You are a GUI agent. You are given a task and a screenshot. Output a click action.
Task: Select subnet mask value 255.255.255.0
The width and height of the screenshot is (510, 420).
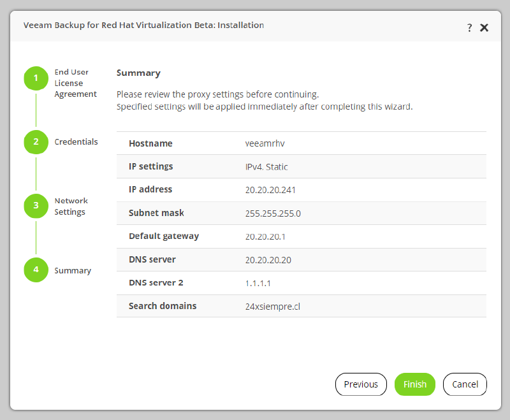pos(273,214)
